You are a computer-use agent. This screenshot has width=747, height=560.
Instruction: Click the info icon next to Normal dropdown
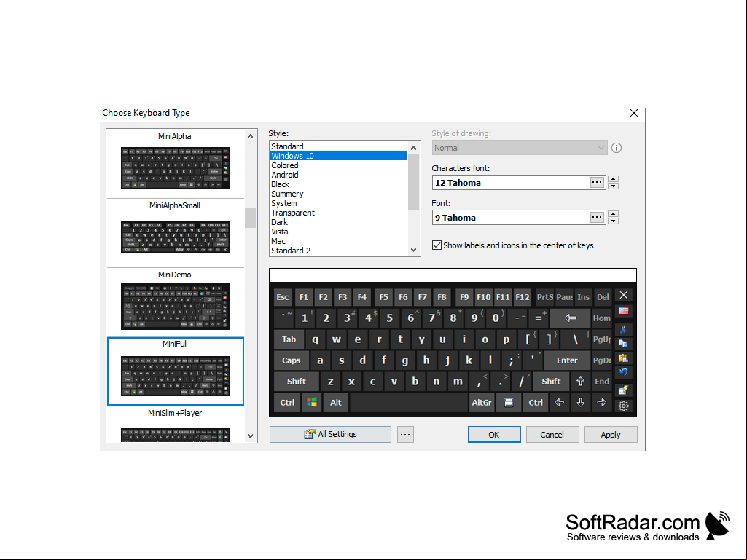tap(617, 148)
